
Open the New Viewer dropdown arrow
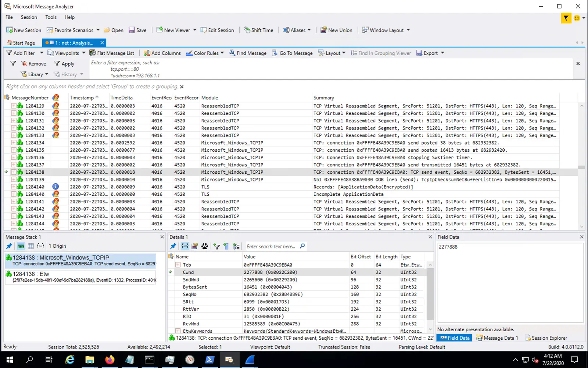pos(195,30)
